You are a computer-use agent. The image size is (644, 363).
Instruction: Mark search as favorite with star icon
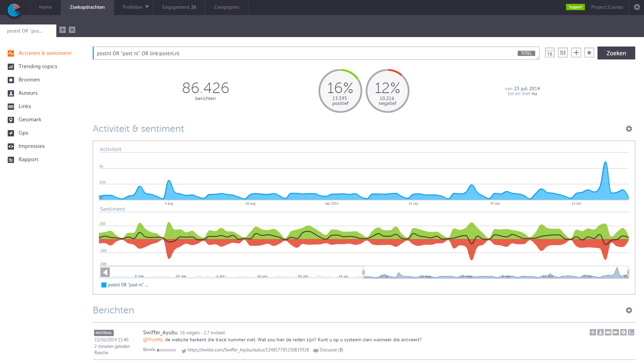(x=589, y=53)
